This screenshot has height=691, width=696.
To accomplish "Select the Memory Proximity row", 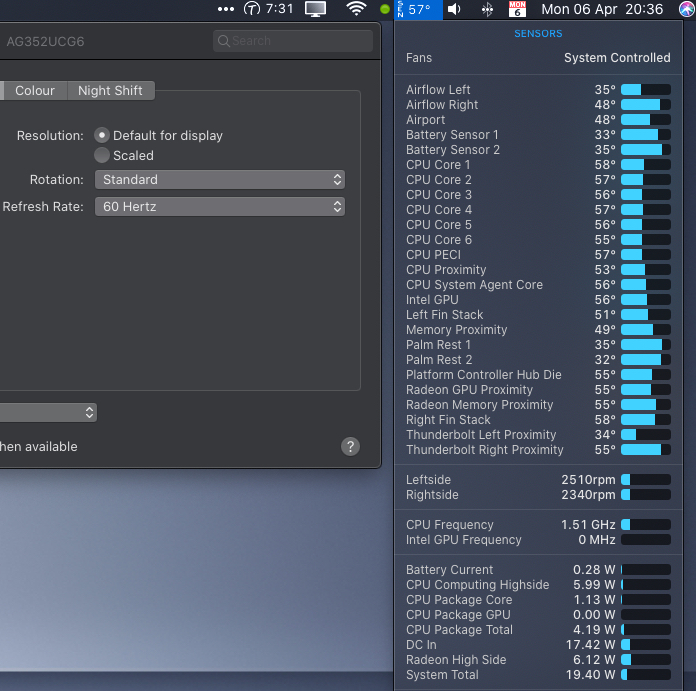I will [538, 330].
